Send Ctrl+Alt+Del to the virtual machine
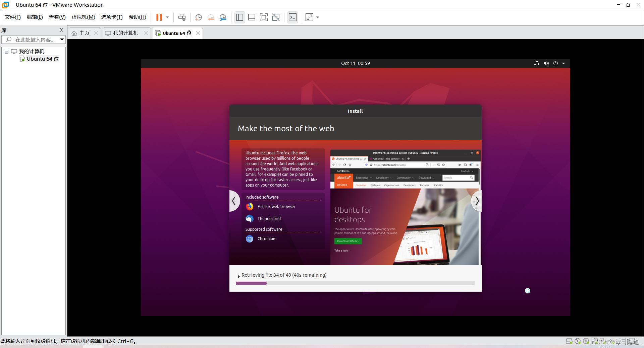 [182, 17]
